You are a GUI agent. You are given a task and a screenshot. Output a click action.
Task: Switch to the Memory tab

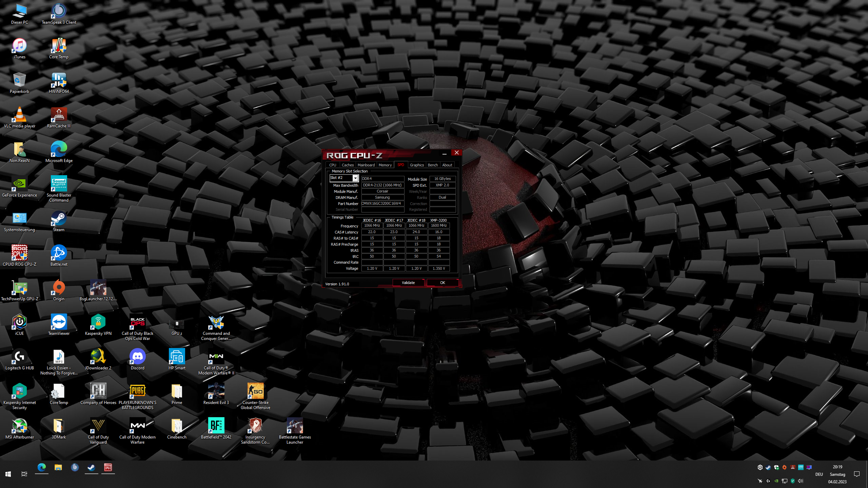point(385,165)
